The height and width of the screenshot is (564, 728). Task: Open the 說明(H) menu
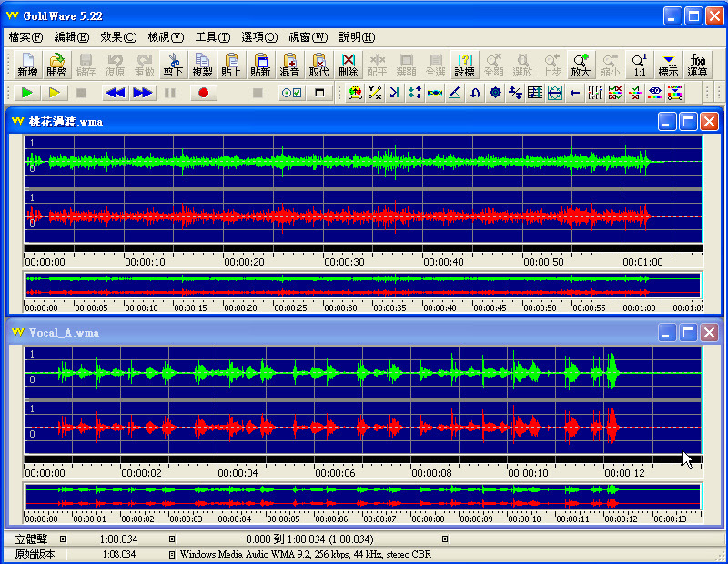[357, 37]
